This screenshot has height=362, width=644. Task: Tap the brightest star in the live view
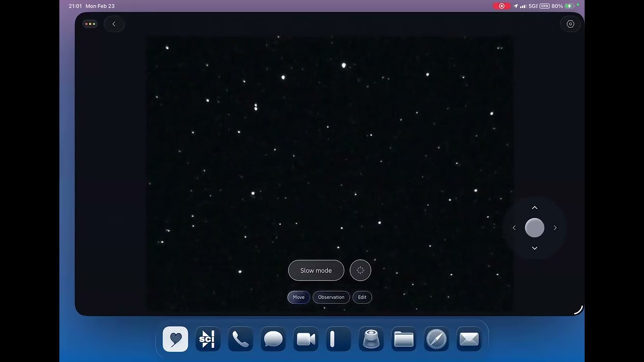pyautogui.click(x=344, y=65)
